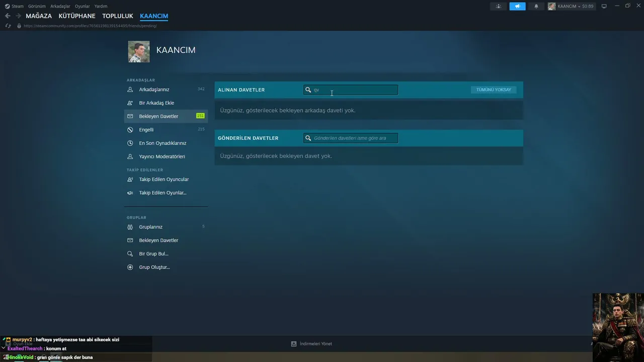This screenshot has height=362, width=644.
Task: Click the Takip Edilen Oyuncular icon
Action: tap(130, 179)
